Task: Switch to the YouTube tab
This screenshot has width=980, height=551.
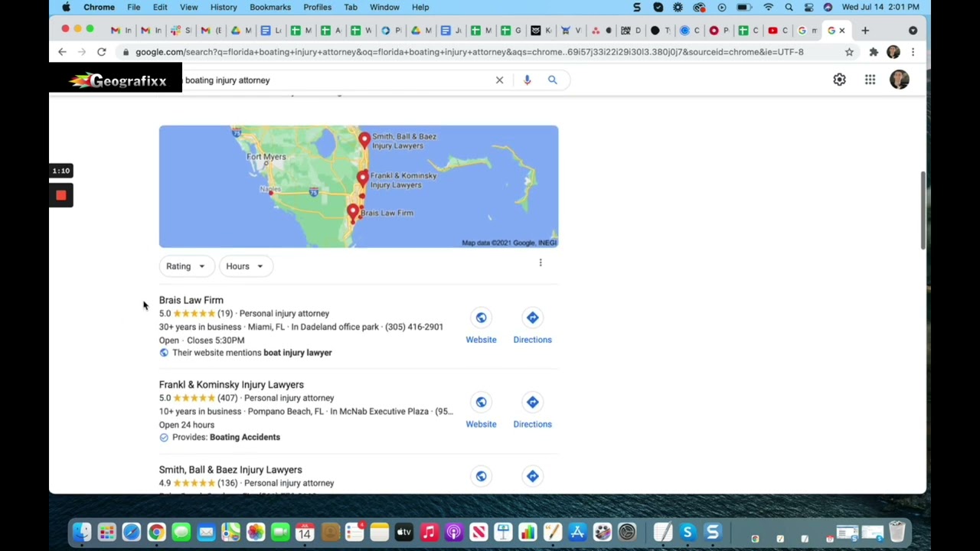Action: (x=778, y=31)
